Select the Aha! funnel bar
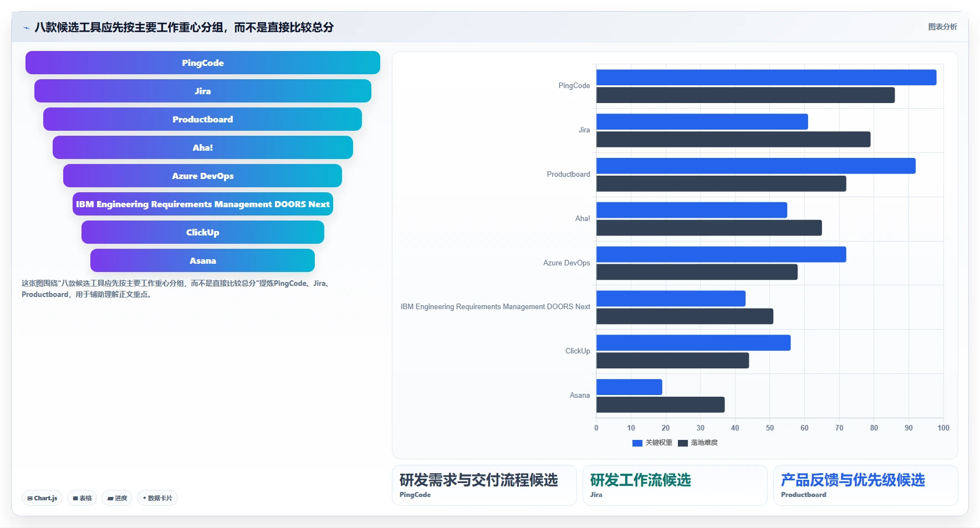Image resolution: width=980 pixels, height=528 pixels. click(x=203, y=147)
